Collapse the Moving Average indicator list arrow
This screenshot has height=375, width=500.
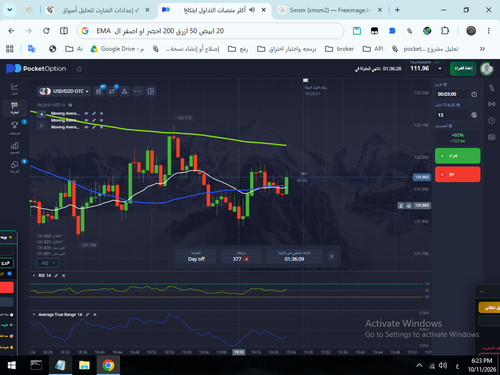coord(41,114)
